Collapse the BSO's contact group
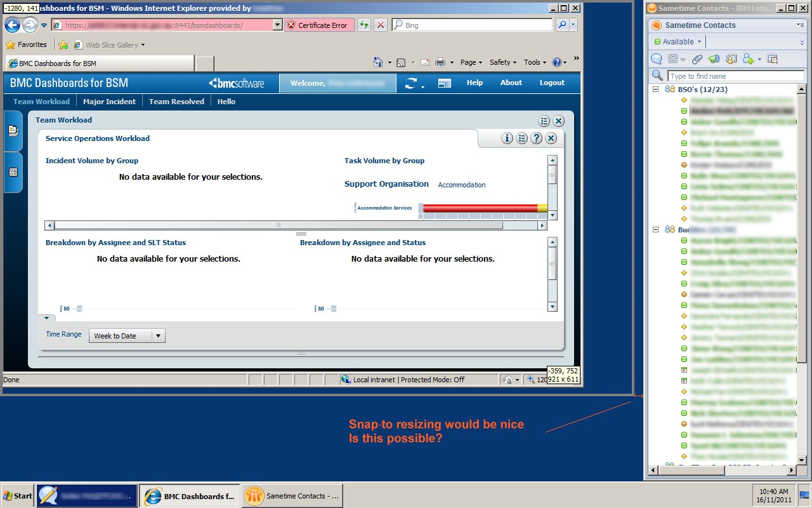The image size is (812, 508). [656, 90]
